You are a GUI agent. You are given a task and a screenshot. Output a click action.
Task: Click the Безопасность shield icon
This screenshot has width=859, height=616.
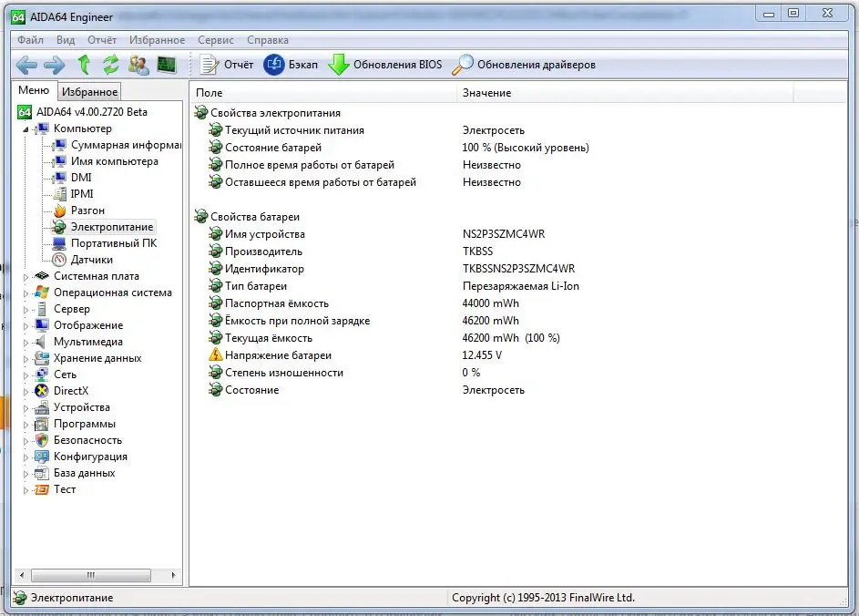point(42,440)
